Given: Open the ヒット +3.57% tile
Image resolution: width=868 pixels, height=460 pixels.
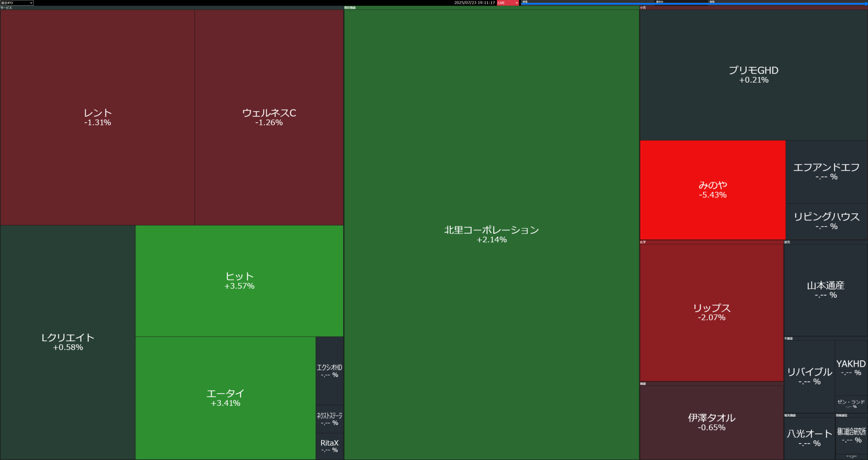Looking at the screenshot, I should point(239,281).
